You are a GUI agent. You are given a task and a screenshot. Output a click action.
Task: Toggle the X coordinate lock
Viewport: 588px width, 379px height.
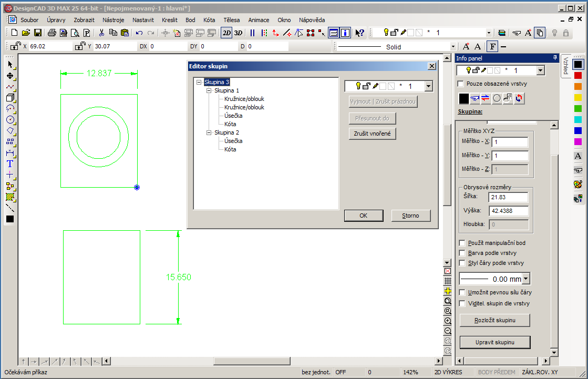(15, 46)
